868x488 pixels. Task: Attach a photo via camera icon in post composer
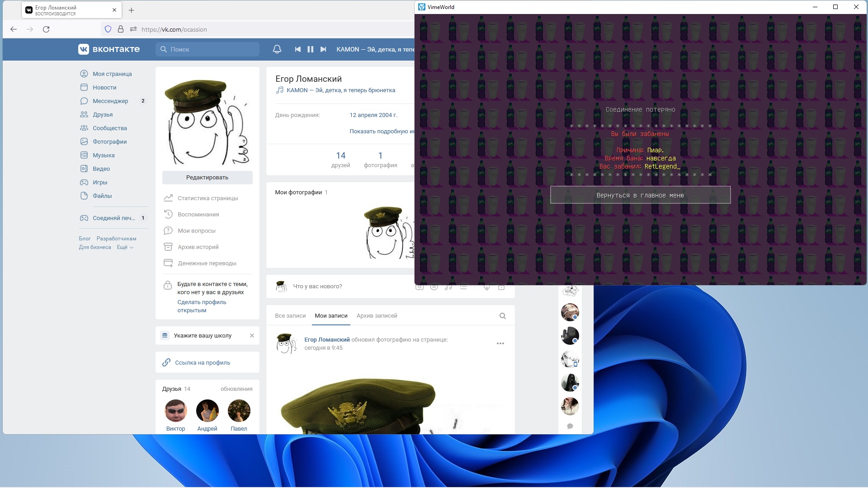click(x=420, y=286)
